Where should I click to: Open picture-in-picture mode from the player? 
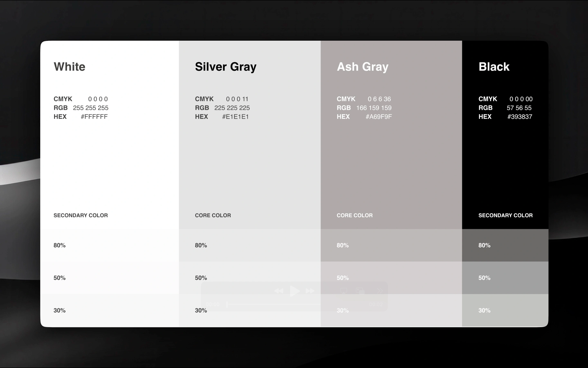click(360, 290)
